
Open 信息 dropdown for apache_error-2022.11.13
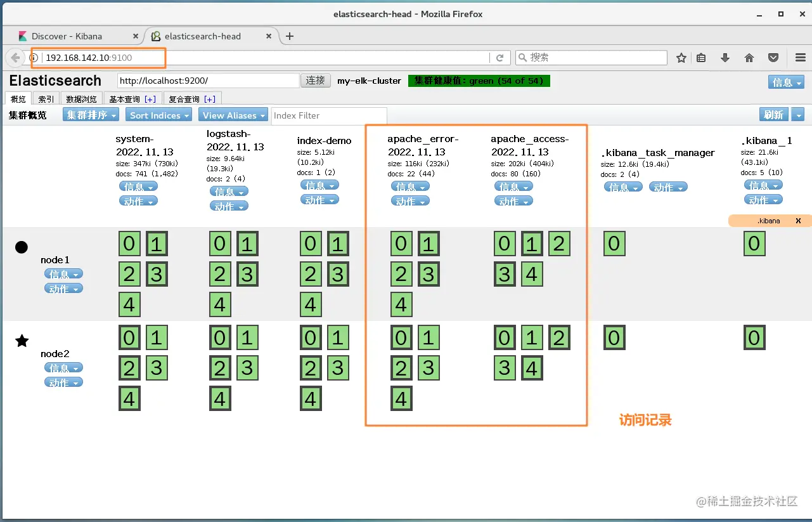click(x=410, y=186)
